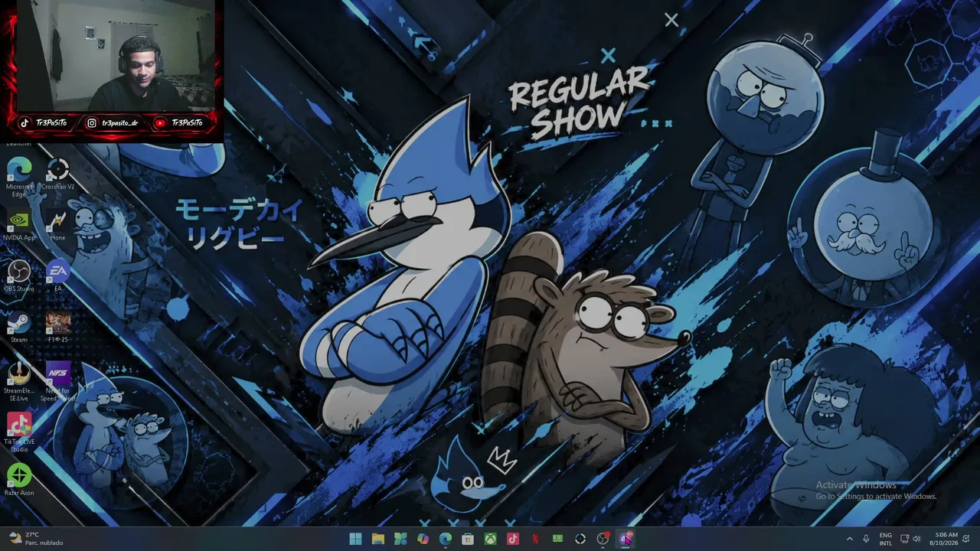Open File Explorer from the taskbar
The width and height of the screenshot is (980, 551).
tap(378, 539)
